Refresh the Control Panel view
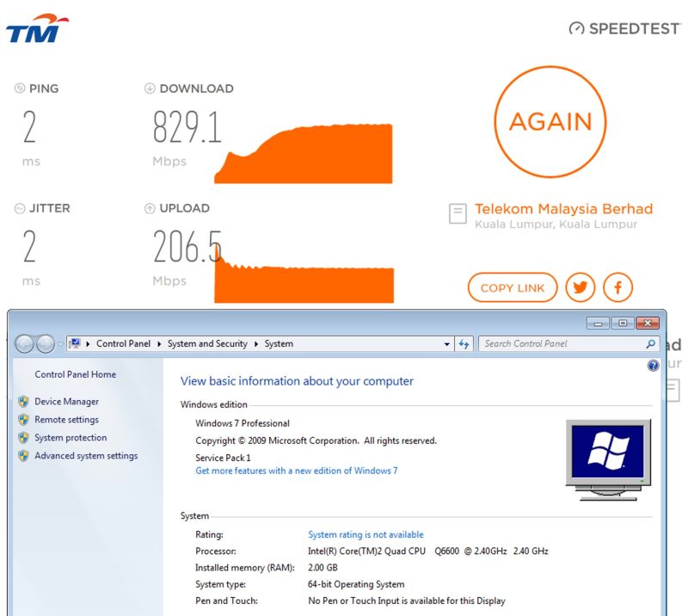Viewport: 688px width, 616px height. pos(464,344)
